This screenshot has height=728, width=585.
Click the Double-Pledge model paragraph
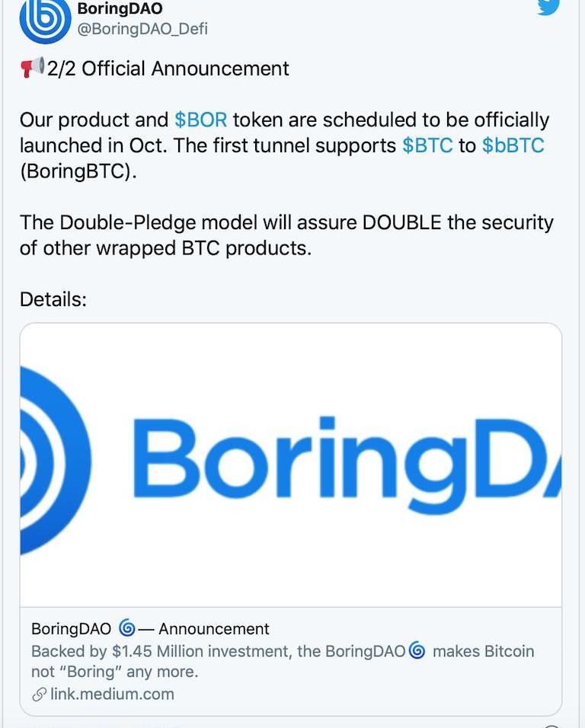pyautogui.click(x=286, y=235)
